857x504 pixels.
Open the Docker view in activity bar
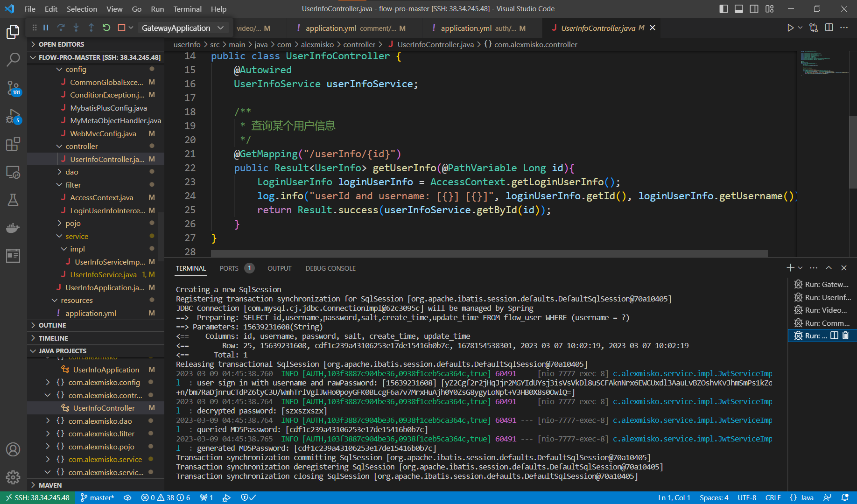(x=13, y=228)
